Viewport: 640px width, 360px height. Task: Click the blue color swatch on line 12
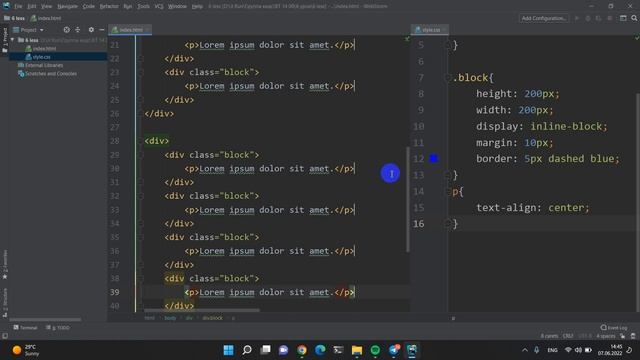[433, 159]
